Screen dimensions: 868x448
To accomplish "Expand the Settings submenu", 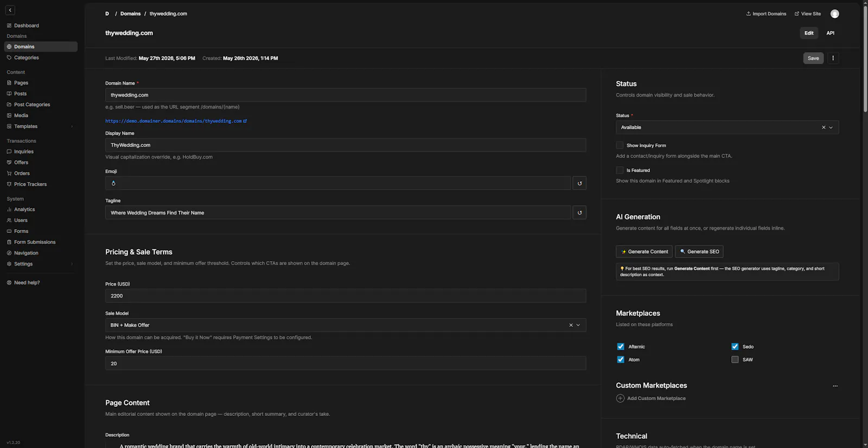I will [72, 264].
